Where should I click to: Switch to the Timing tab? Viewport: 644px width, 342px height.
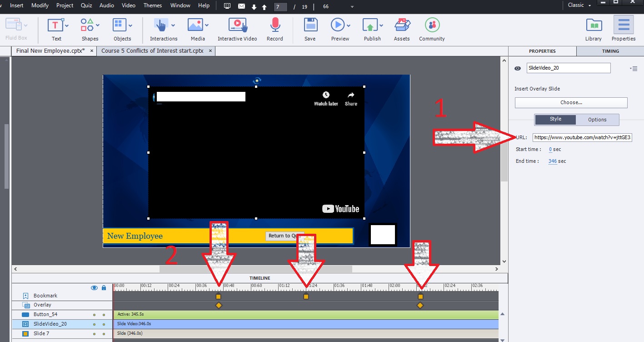pos(610,51)
